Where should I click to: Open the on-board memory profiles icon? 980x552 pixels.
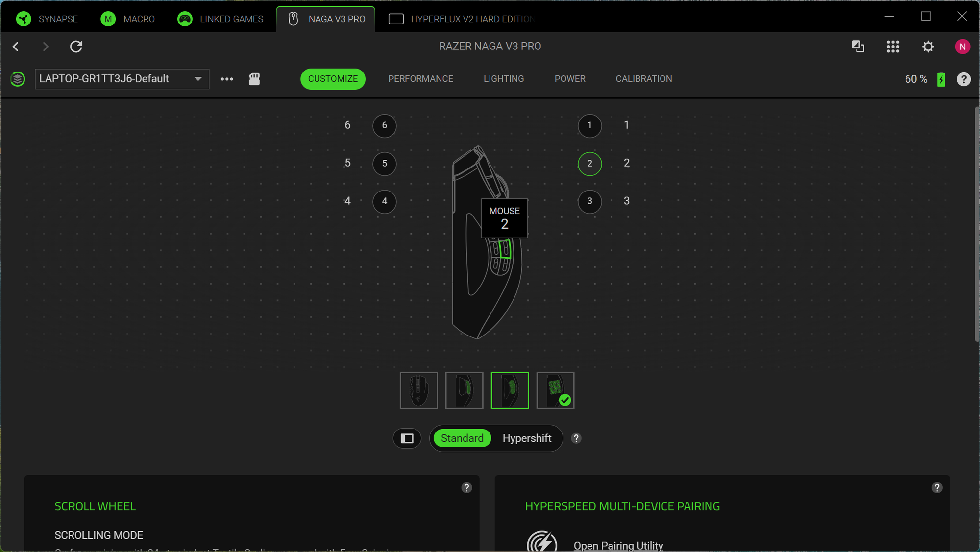click(254, 79)
